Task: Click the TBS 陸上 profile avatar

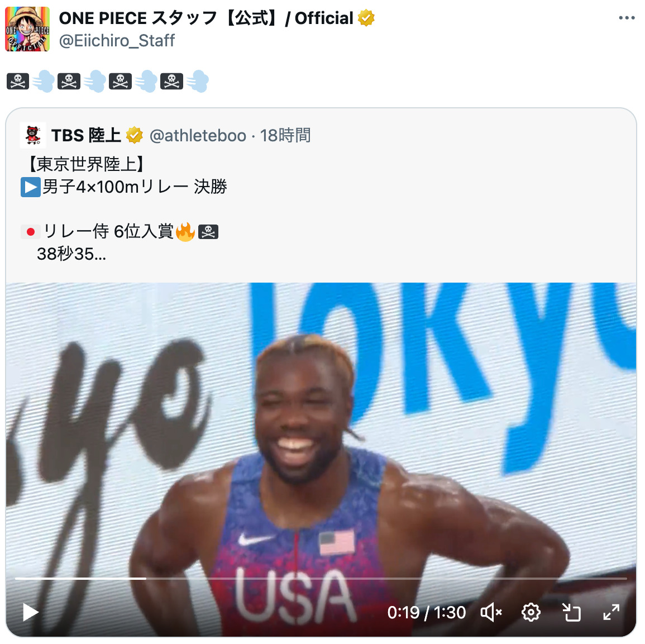Action: [33, 135]
